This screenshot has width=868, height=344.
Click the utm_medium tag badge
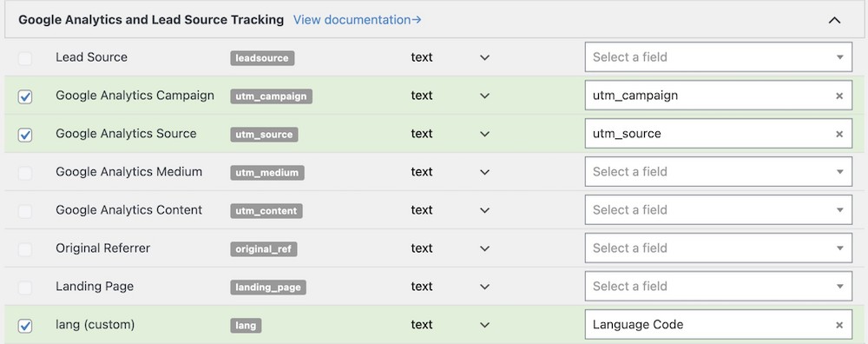[x=267, y=173]
